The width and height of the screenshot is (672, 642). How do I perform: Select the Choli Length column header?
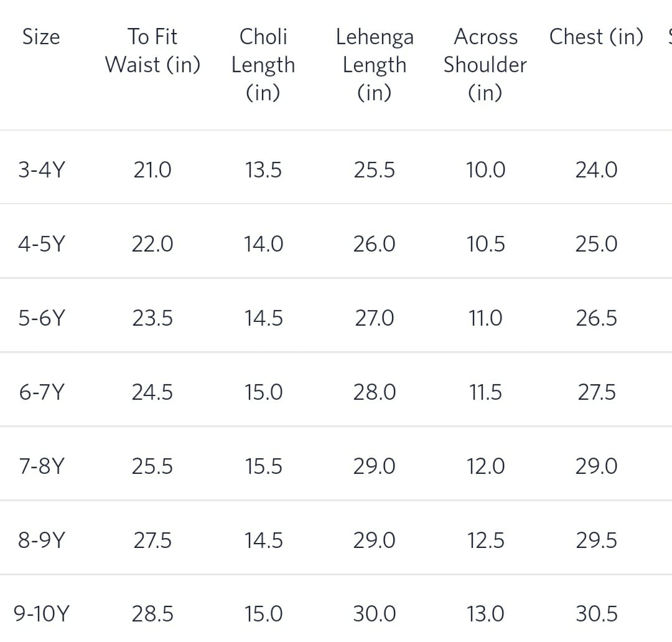point(263,64)
